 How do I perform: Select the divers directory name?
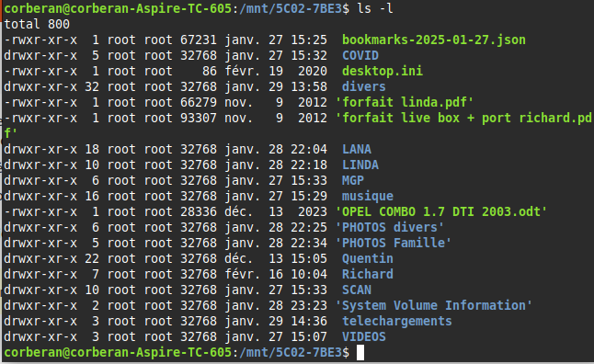[364, 86]
